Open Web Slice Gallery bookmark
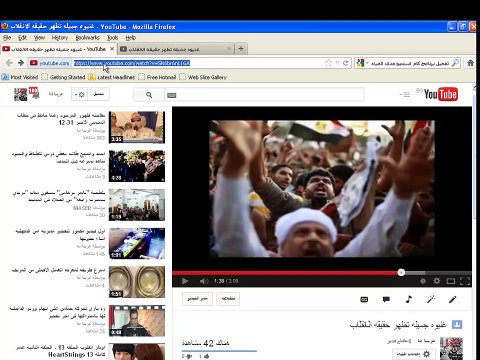Screen dimensions: 480x360 (x=203, y=77)
